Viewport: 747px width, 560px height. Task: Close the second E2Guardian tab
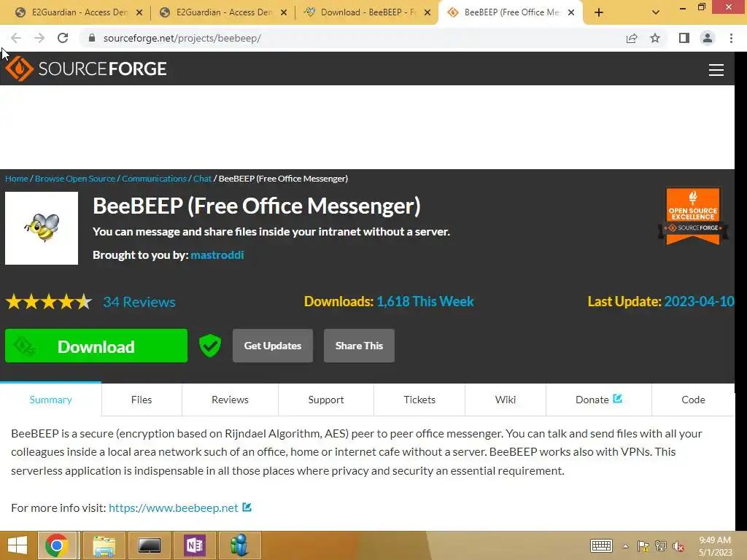click(284, 13)
